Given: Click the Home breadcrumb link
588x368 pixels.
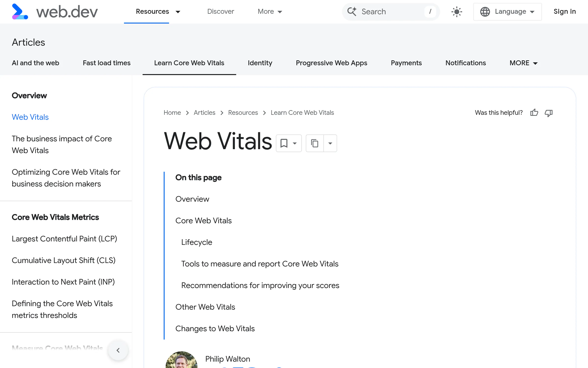Looking at the screenshot, I should [x=172, y=113].
